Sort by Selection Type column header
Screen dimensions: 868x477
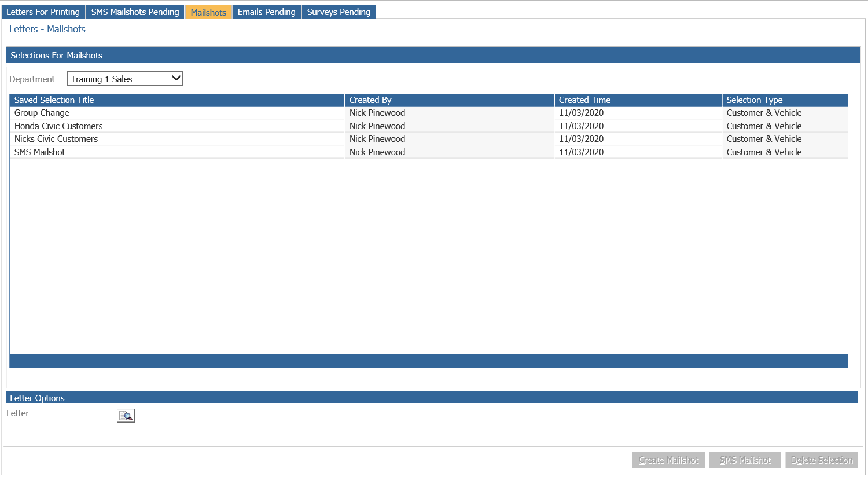tap(785, 100)
